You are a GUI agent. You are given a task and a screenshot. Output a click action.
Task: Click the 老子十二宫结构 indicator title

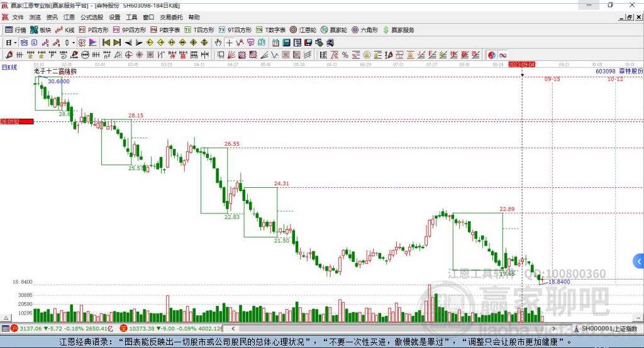pyautogui.click(x=55, y=72)
